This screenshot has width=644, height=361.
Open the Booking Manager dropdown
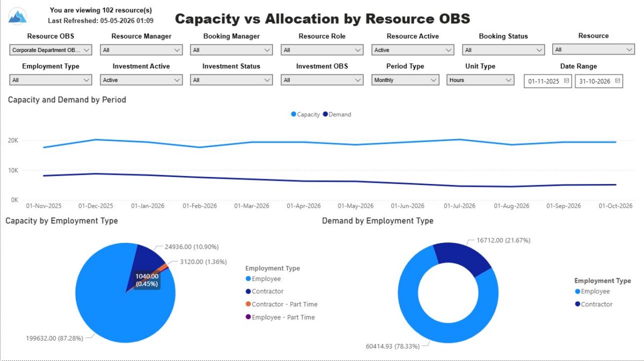tap(231, 50)
